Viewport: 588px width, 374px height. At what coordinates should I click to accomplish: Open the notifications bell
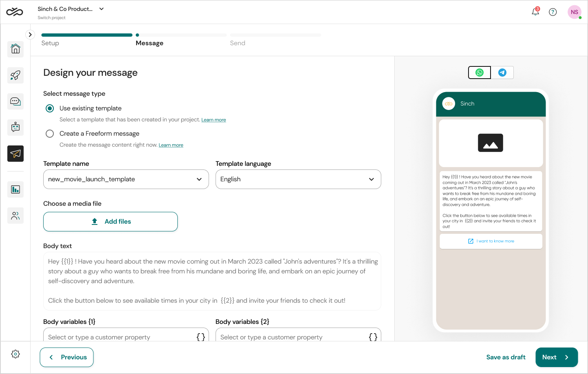535,12
